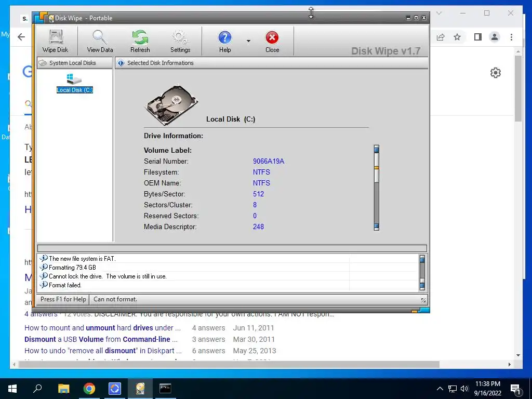Click 'Press F1 for Help' status cell
This screenshot has width=532, height=399.
tap(63, 299)
